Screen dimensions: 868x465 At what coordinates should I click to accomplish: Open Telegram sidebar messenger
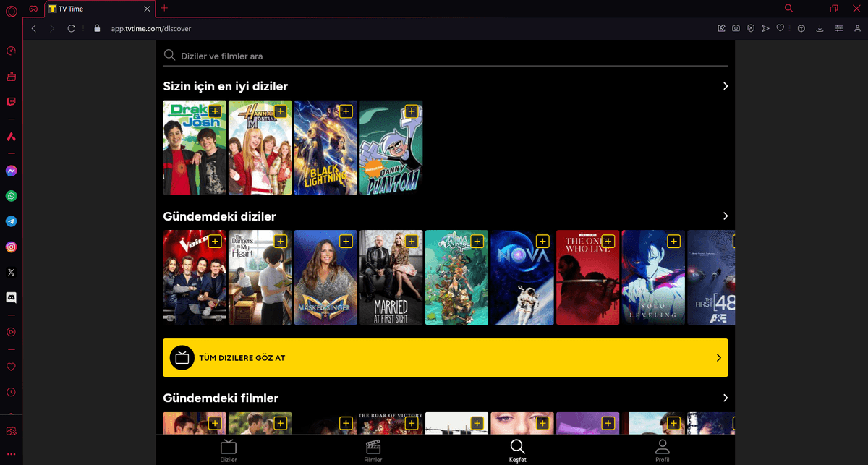(x=11, y=221)
